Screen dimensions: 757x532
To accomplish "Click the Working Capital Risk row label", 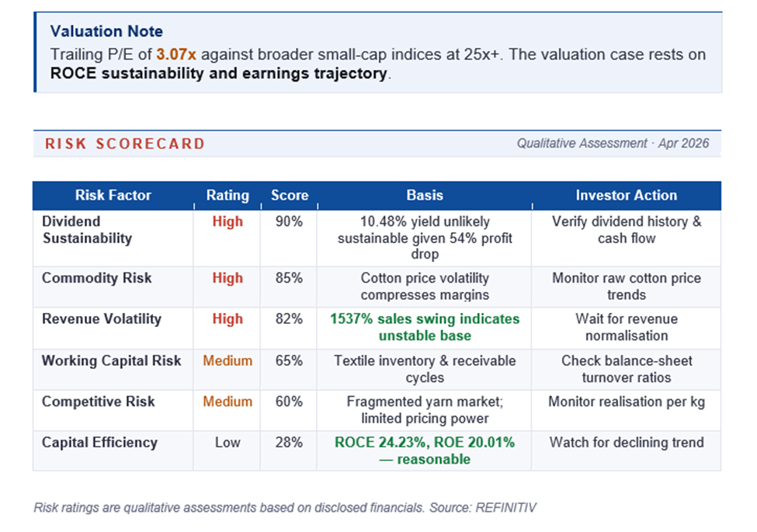I will coord(111,360).
